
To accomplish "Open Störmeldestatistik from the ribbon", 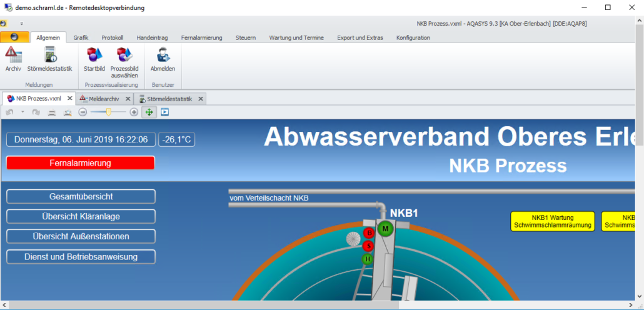I will [49, 59].
